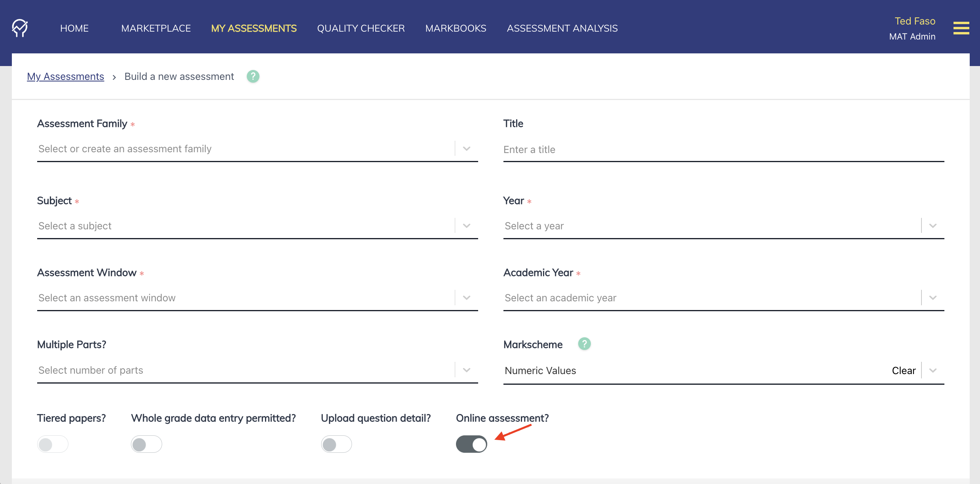Open the Quality Checker section
This screenshot has height=484, width=980.
(360, 28)
